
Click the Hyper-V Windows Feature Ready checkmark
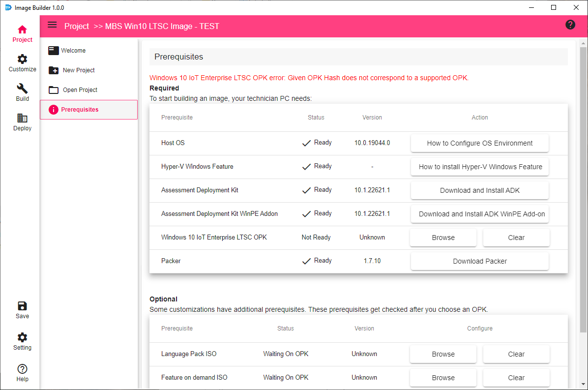pyautogui.click(x=306, y=167)
